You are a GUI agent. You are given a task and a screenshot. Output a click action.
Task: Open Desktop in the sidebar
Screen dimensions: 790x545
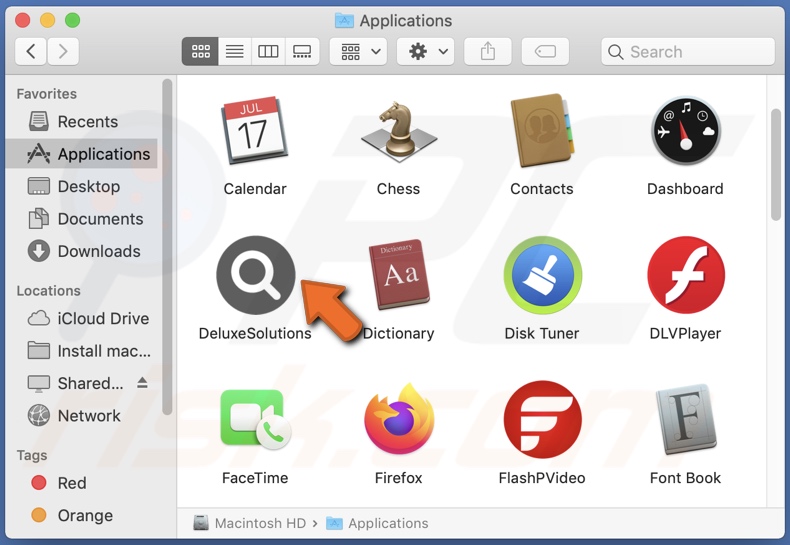(x=81, y=186)
